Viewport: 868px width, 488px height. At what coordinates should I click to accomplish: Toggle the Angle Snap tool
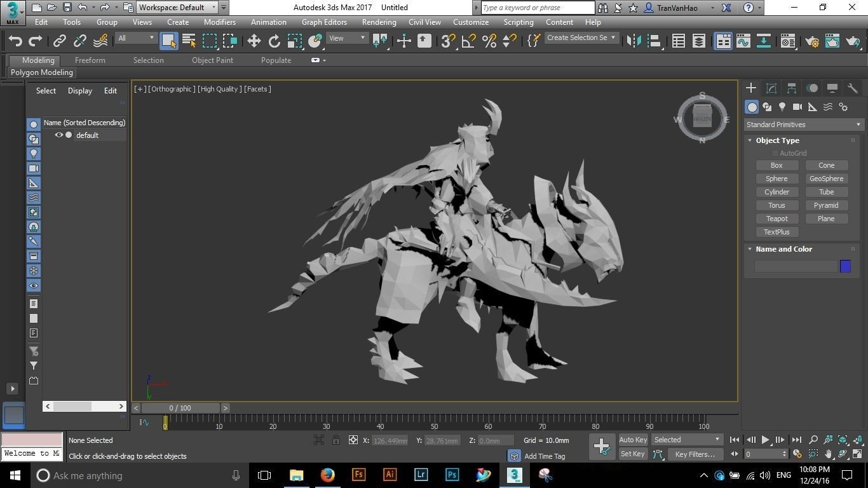469,41
